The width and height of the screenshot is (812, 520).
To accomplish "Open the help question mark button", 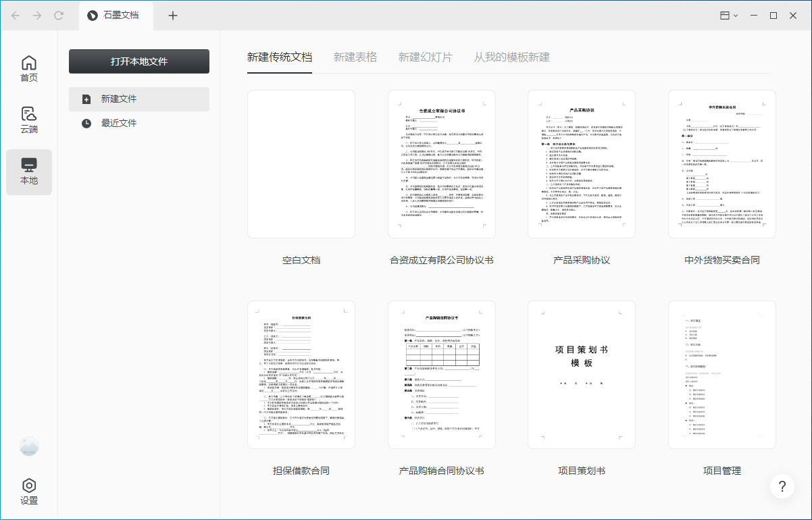I will [782, 486].
